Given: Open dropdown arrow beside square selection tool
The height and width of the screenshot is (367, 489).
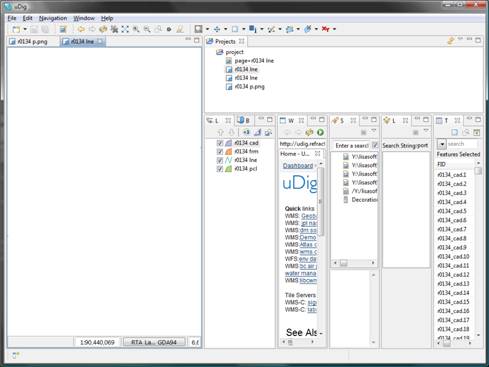Looking at the screenshot, I should pyautogui.click(x=207, y=29).
